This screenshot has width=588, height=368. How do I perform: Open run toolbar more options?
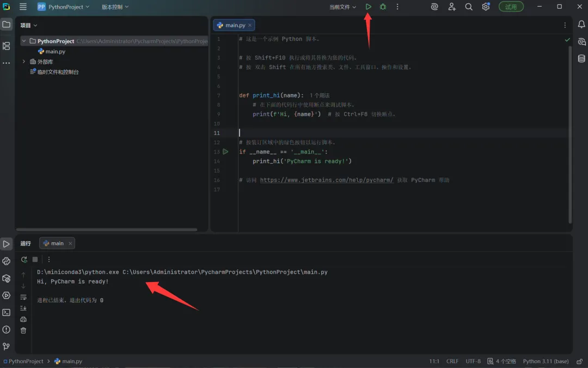pyautogui.click(x=49, y=259)
